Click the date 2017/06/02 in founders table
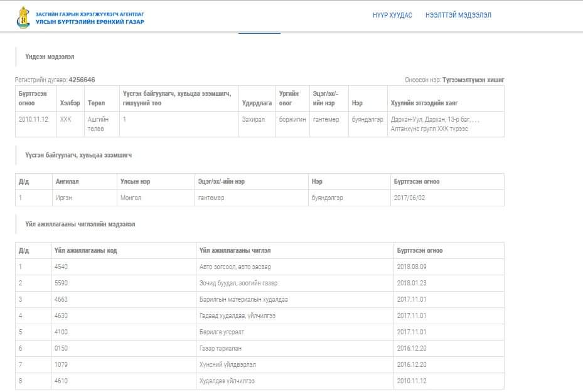The height and width of the screenshot is (392, 583). (409, 198)
